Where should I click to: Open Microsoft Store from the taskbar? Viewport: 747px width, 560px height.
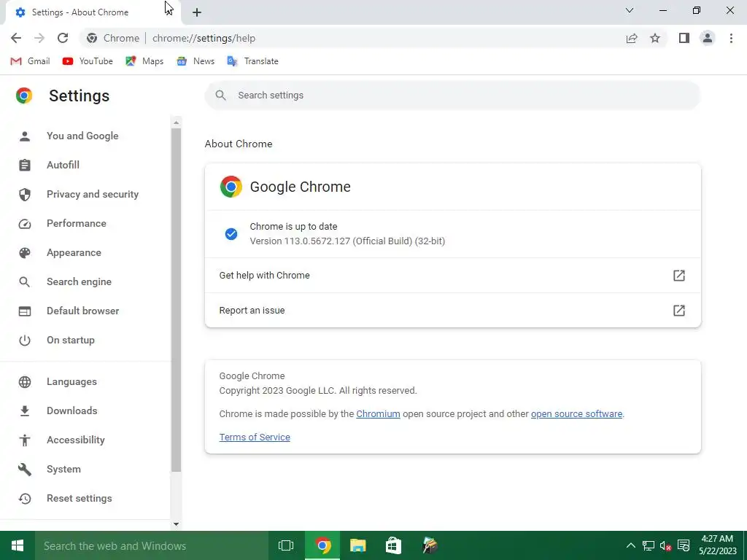(x=393, y=545)
